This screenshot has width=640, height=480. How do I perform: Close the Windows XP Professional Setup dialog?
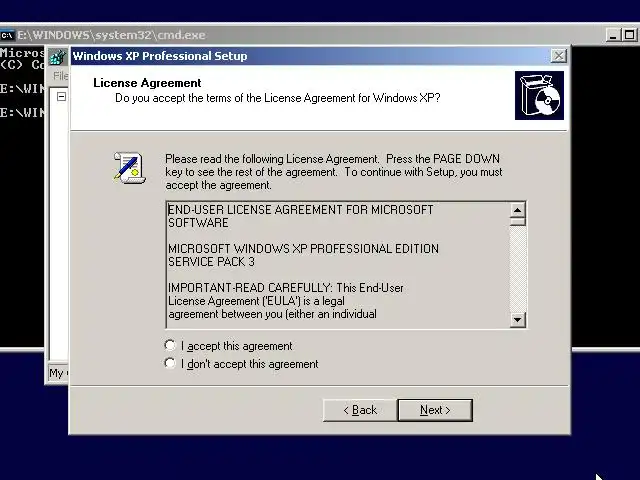(x=558, y=56)
